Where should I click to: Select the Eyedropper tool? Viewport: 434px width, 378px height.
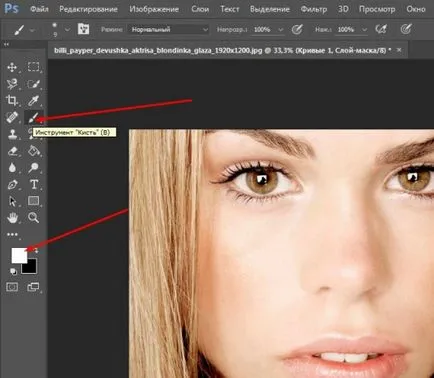pos(33,100)
